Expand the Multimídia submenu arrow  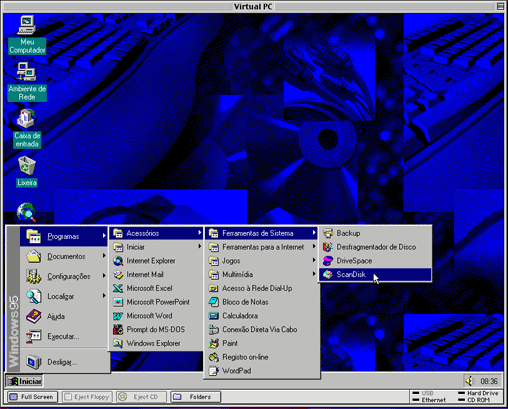314,274
